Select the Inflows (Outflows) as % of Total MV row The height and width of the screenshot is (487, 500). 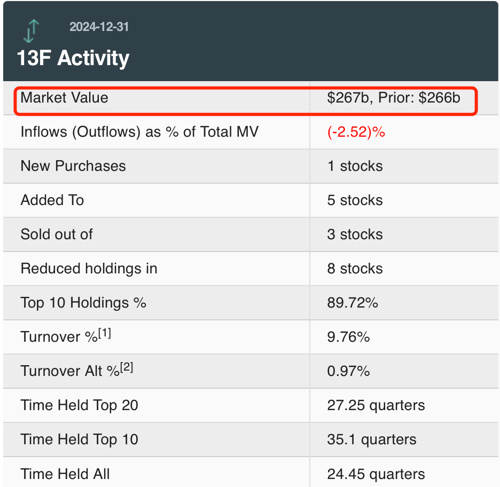[x=251, y=132]
